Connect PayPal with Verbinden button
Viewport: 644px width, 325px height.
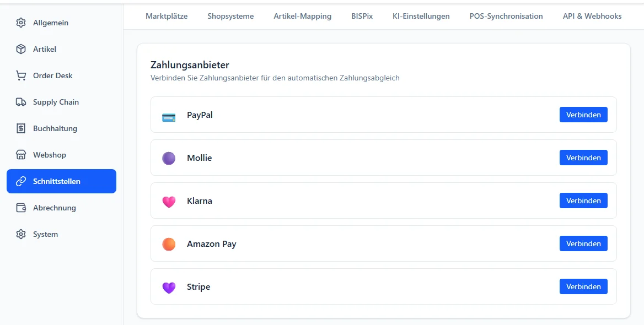[583, 115]
